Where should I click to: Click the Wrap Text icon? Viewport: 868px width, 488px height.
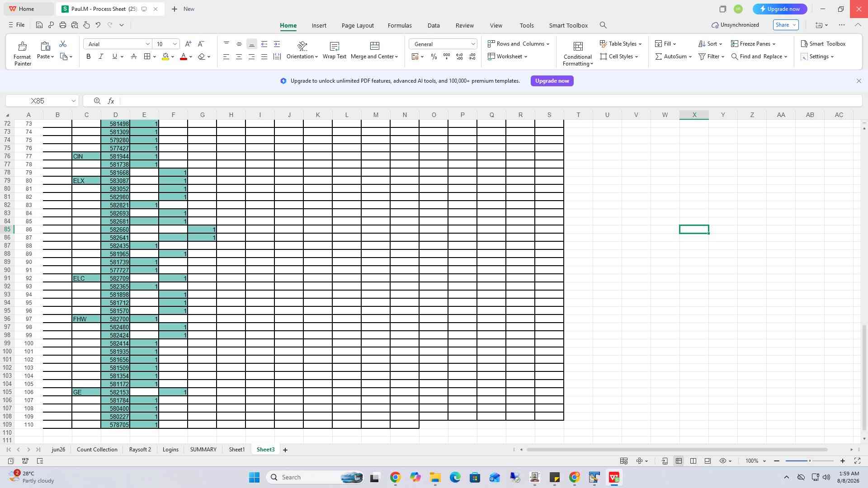click(335, 46)
